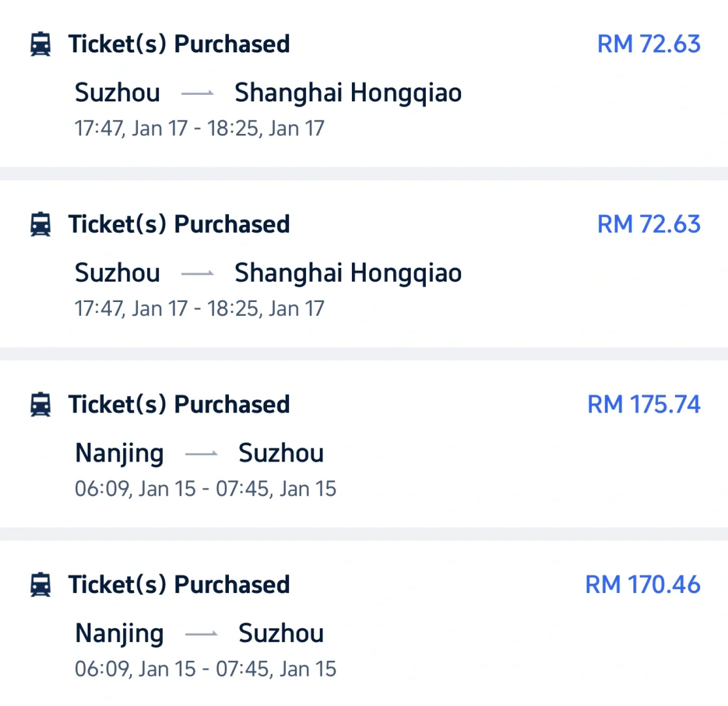The width and height of the screenshot is (728, 706).
Task: Tap the arrow icon in the RM 170.46 route
Action: pyautogui.click(x=201, y=633)
